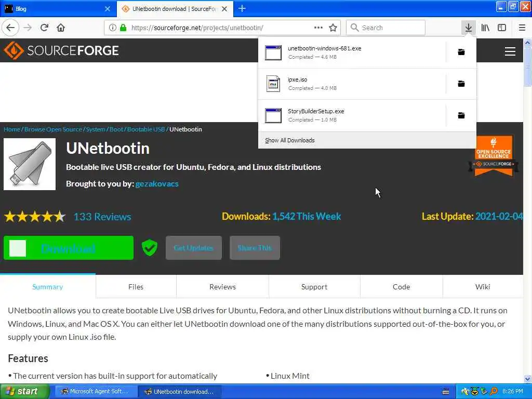The height and width of the screenshot is (399, 532).
Task: Click the Open Source Excellence badge
Action: (494, 156)
